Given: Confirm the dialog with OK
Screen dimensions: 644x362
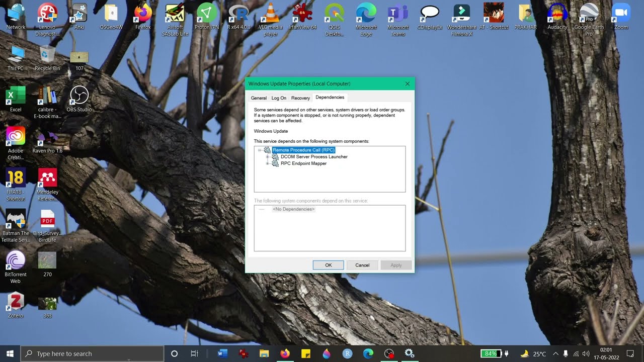Looking at the screenshot, I should coord(329,265).
